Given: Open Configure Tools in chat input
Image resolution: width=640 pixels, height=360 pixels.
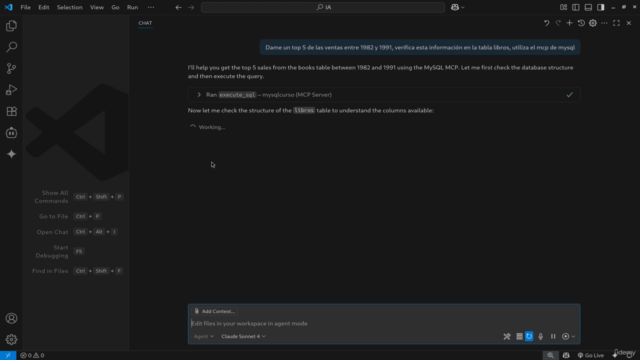Looking at the screenshot, I should [507, 336].
